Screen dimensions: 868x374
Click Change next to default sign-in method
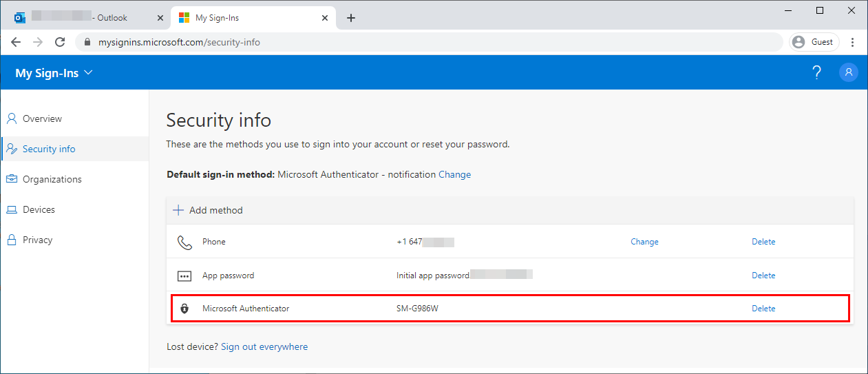point(454,174)
